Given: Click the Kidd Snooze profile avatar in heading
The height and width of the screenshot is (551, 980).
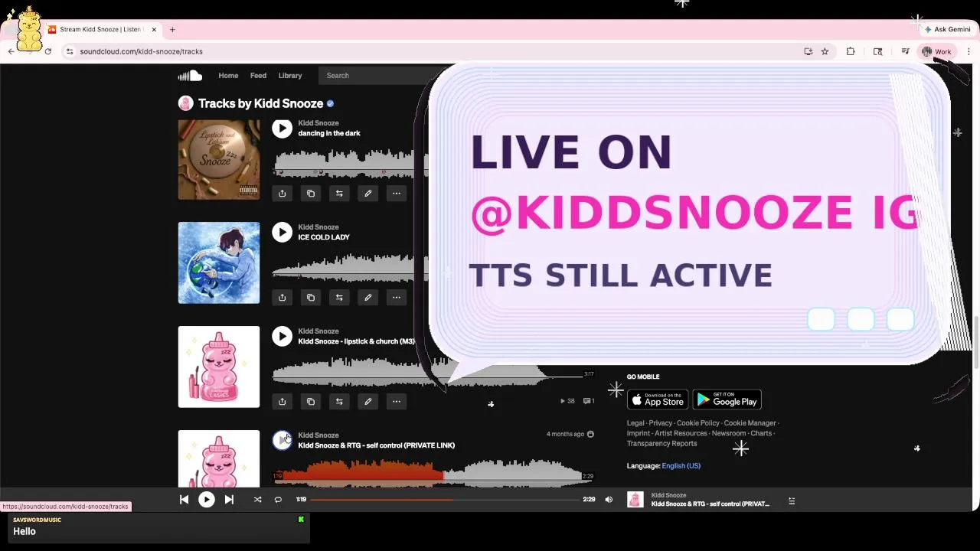Looking at the screenshot, I should click(185, 103).
